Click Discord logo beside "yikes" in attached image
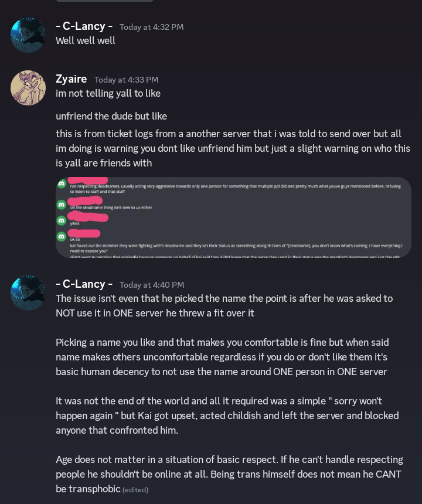Screen dimensions: 422x504 point(62,221)
